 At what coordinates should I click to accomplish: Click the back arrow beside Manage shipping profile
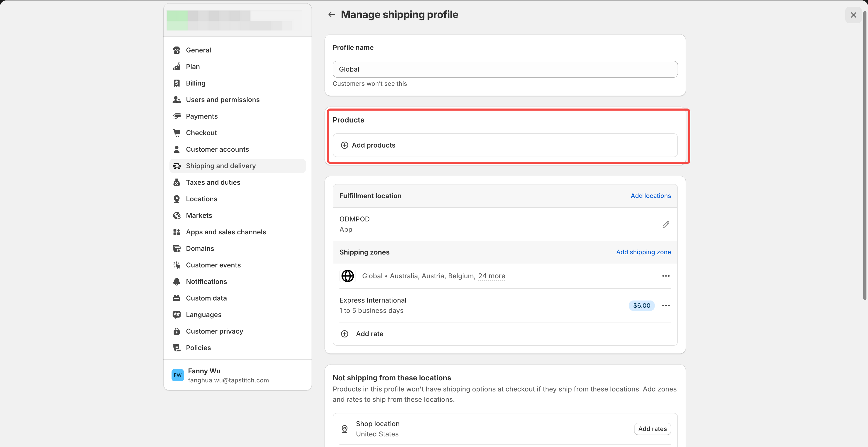[x=331, y=14]
